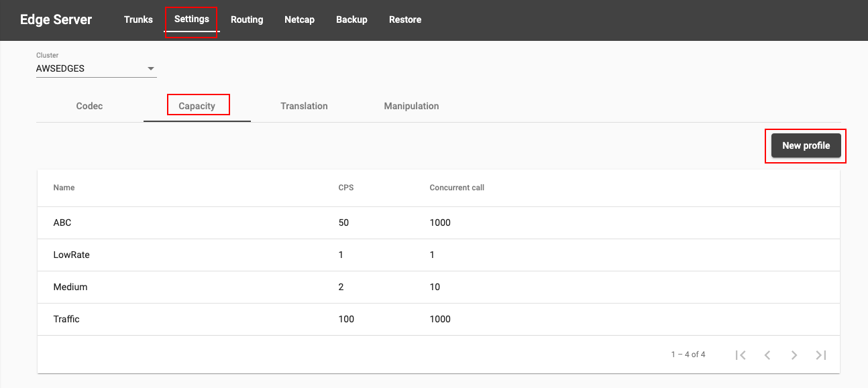Expand the Cluster dropdown arrow
This screenshot has height=388, width=868.
coord(151,68)
